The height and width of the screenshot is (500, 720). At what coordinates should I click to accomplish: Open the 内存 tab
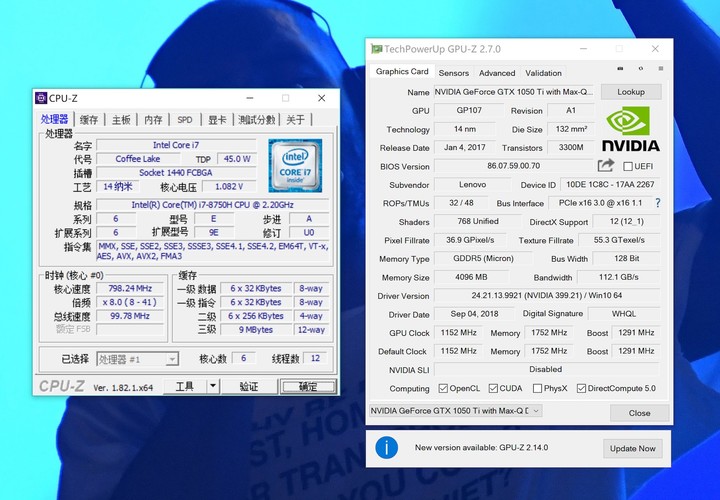click(153, 120)
